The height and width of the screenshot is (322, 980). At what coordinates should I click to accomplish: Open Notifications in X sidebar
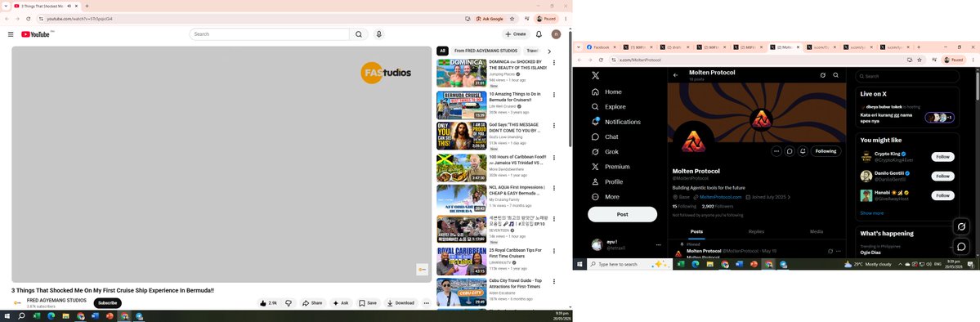(616, 122)
